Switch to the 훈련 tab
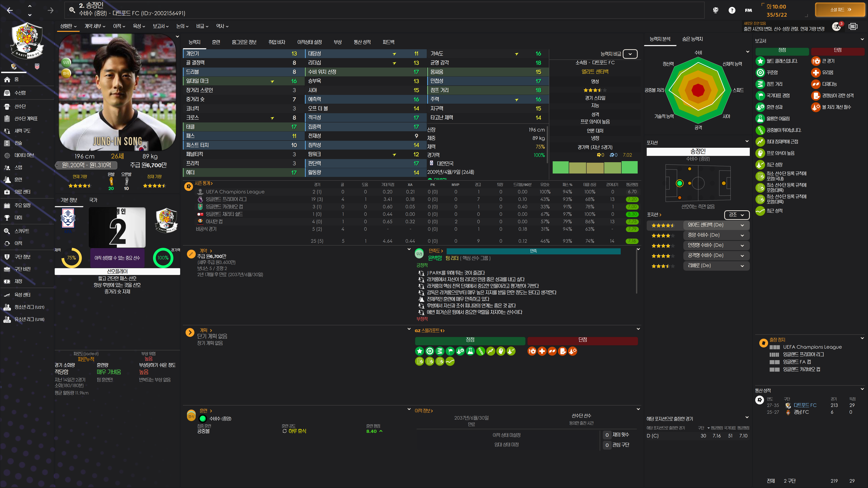868x488 pixels. tap(216, 42)
